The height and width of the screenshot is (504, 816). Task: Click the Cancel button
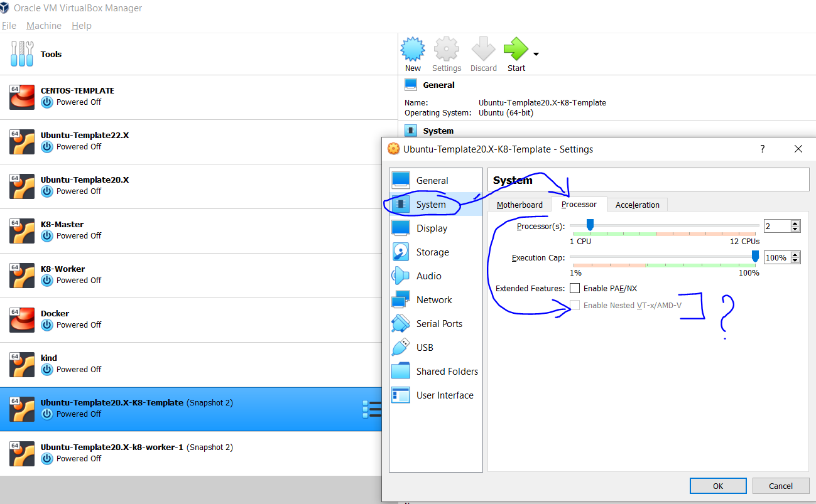click(x=781, y=485)
